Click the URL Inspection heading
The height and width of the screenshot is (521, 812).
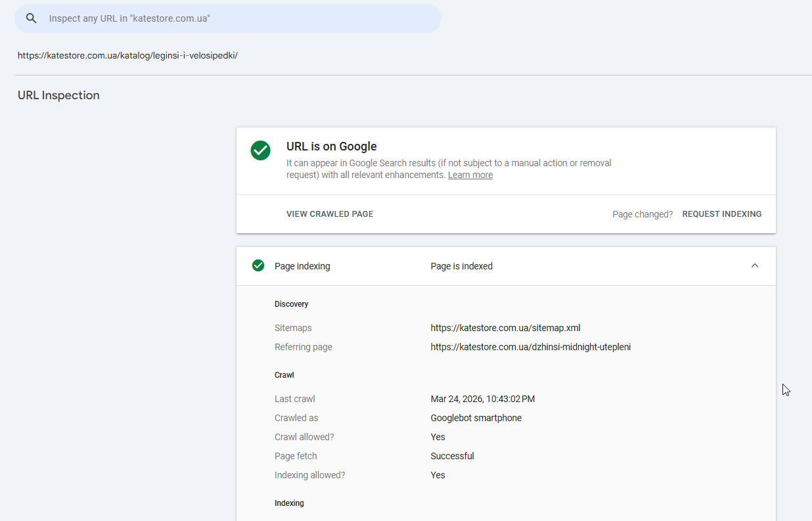58,95
